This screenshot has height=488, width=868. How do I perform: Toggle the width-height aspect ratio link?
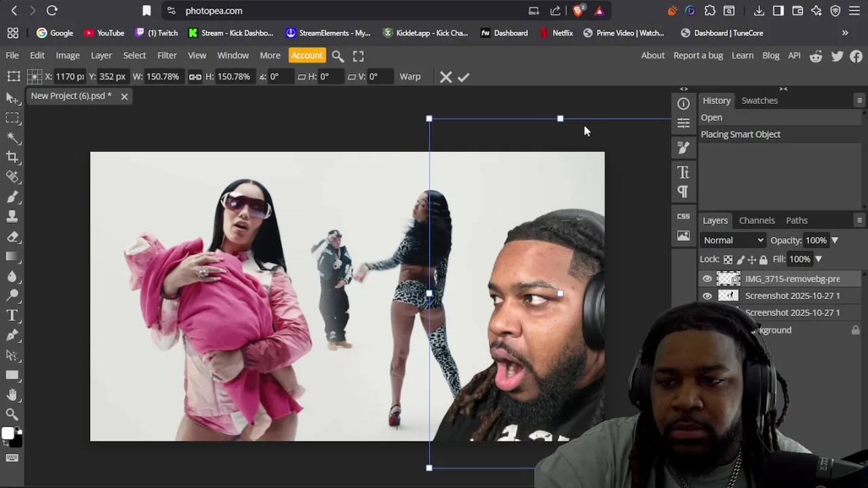(x=195, y=77)
